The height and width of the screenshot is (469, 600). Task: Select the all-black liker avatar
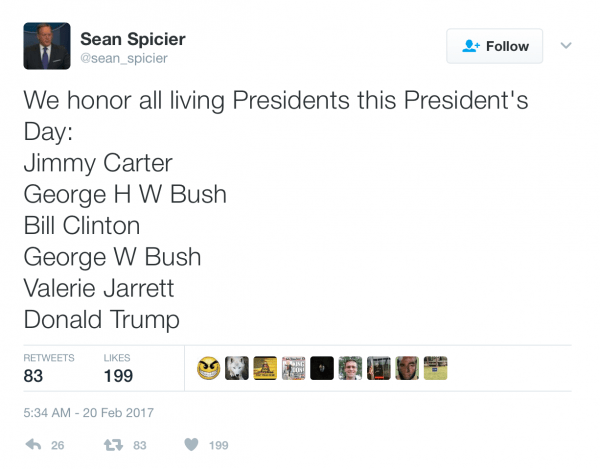point(322,368)
